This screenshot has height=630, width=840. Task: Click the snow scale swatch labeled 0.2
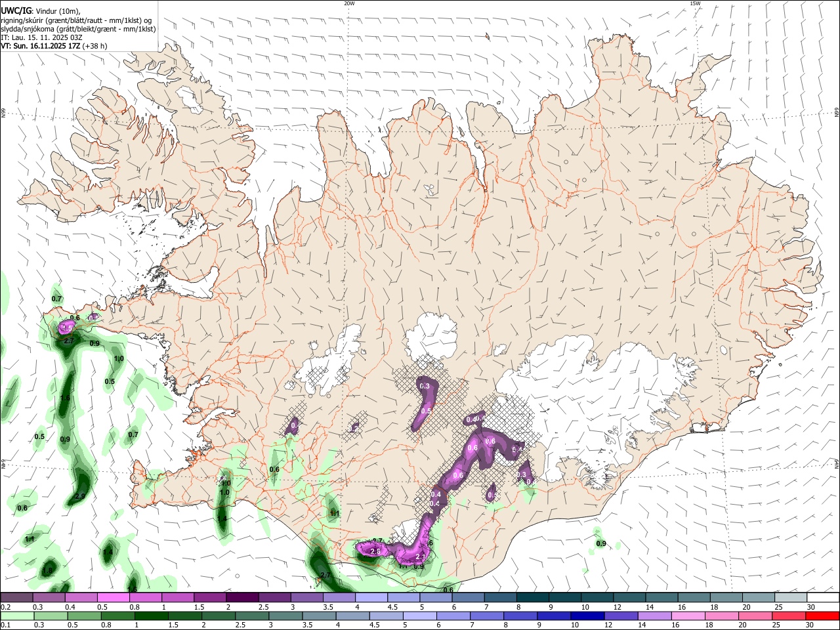click(x=16, y=597)
